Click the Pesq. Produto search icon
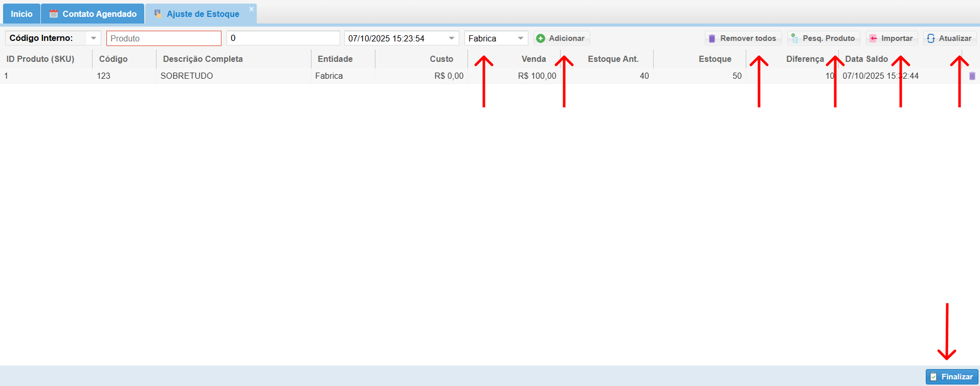Image resolution: width=980 pixels, height=386 pixels. pos(794,38)
